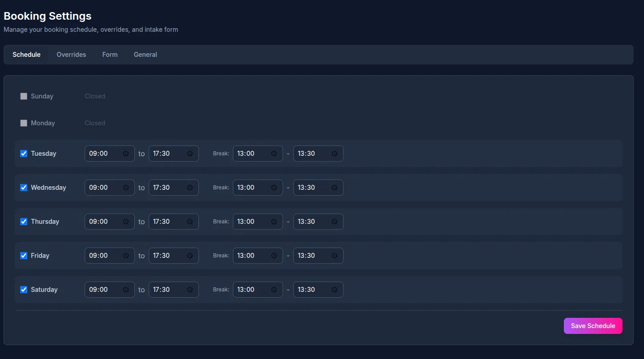Go to the General tab
Image resolution: width=644 pixels, height=359 pixels.
coord(145,55)
